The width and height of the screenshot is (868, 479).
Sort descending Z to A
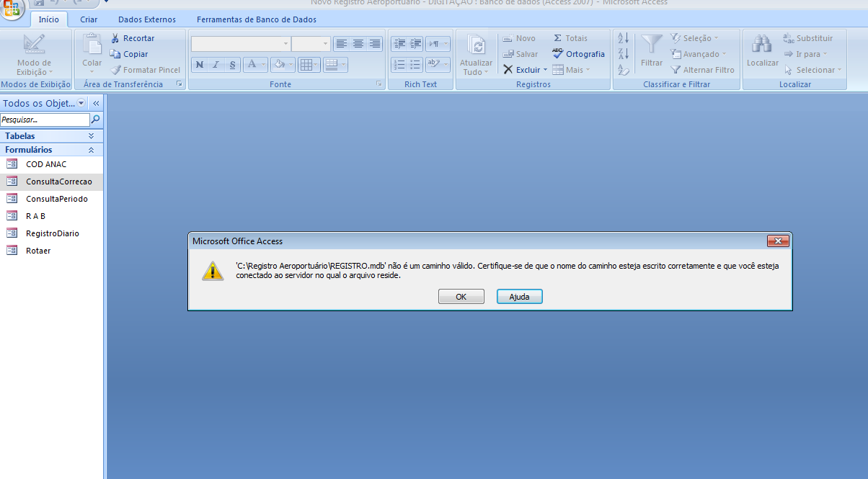[x=624, y=54]
